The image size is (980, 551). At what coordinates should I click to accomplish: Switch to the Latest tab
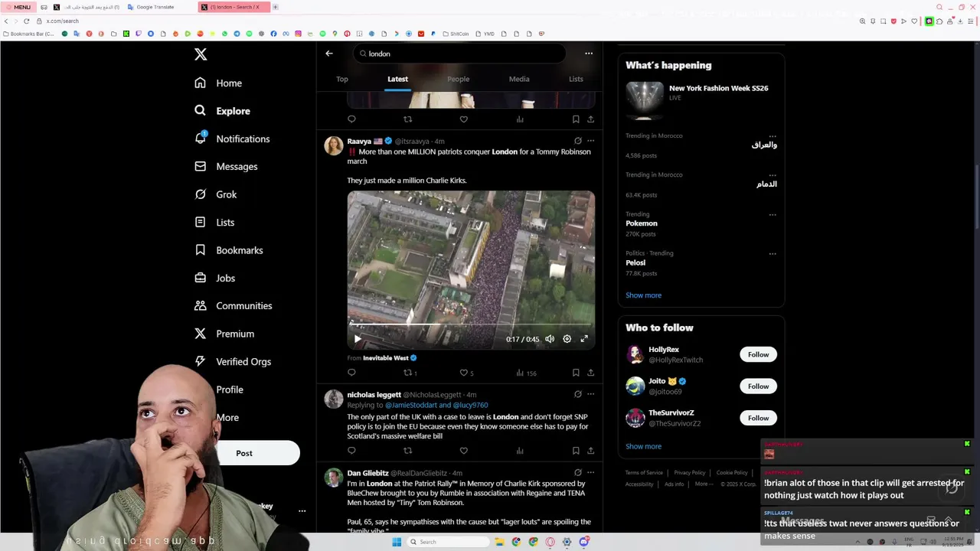(x=397, y=79)
